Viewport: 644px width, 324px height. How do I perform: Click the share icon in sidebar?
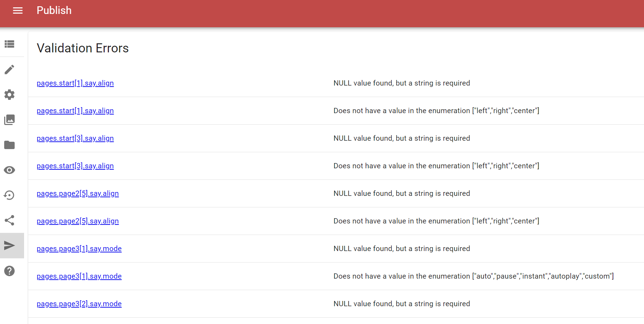click(x=9, y=220)
